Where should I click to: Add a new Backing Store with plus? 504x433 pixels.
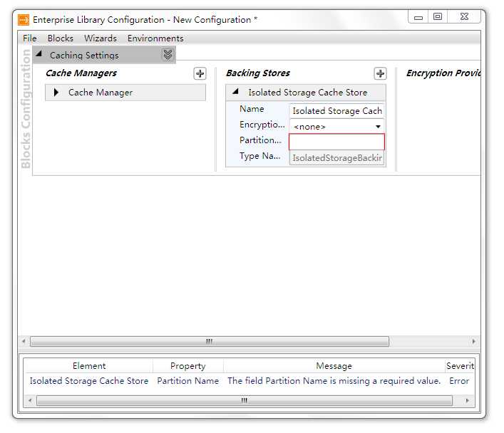pyautogui.click(x=380, y=73)
